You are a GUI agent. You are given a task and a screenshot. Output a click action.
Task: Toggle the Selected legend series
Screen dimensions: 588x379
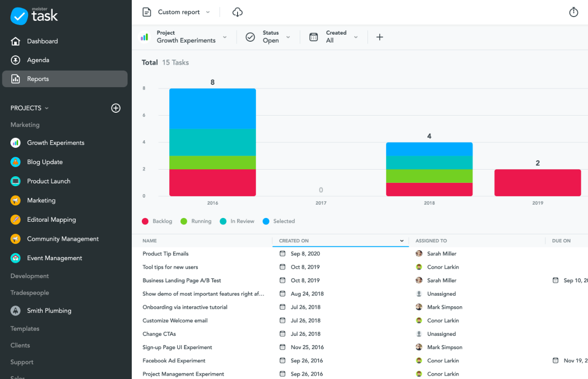278,221
